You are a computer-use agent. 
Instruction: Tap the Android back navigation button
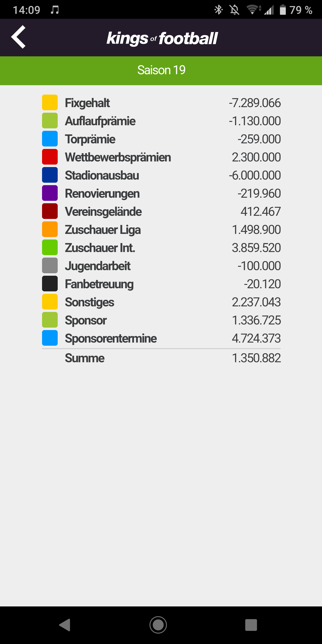coord(65,625)
